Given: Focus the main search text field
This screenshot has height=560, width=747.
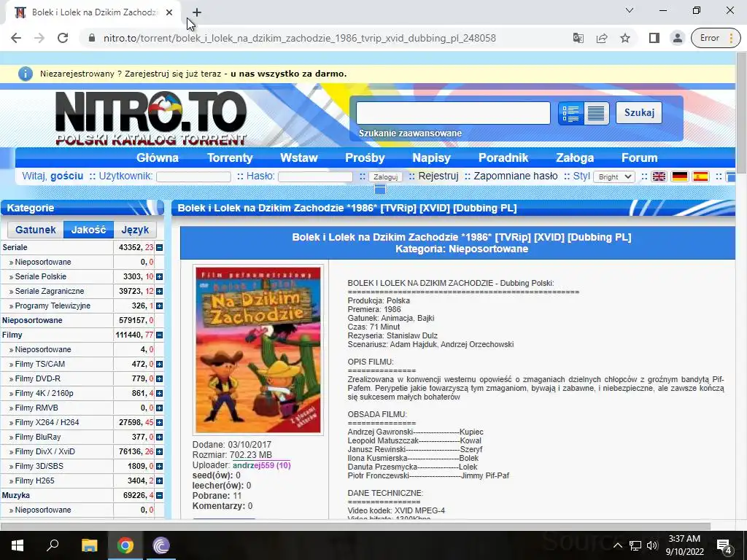Looking at the screenshot, I should click(453, 113).
